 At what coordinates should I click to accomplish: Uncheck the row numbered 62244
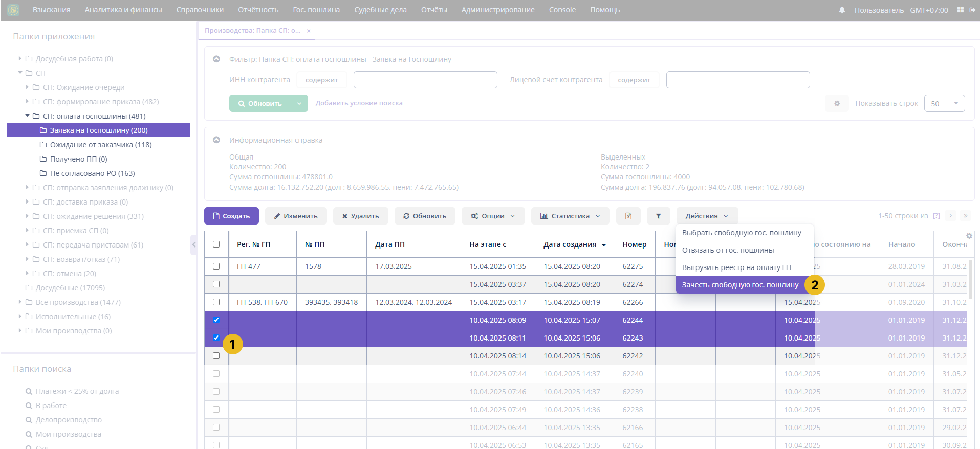(216, 320)
